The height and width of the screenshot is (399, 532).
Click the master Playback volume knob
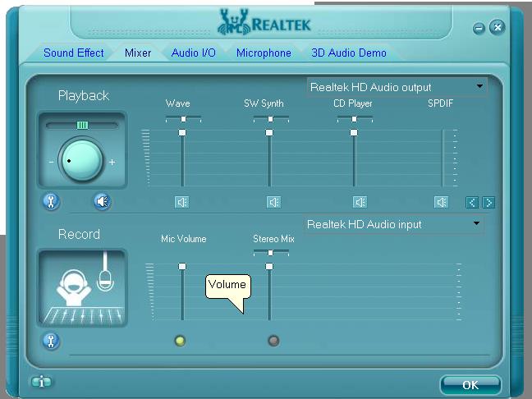coord(82,160)
